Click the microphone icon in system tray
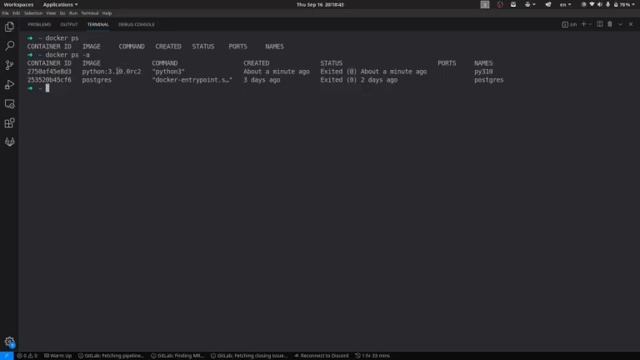The image size is (640, 360). point(607,4)
